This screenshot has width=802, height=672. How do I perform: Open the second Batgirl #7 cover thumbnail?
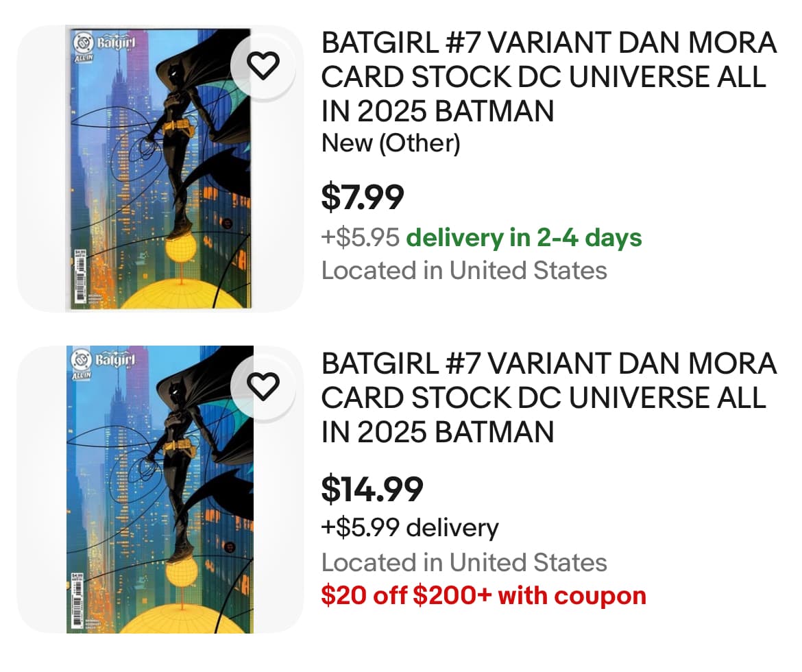(x=160, y=490)
